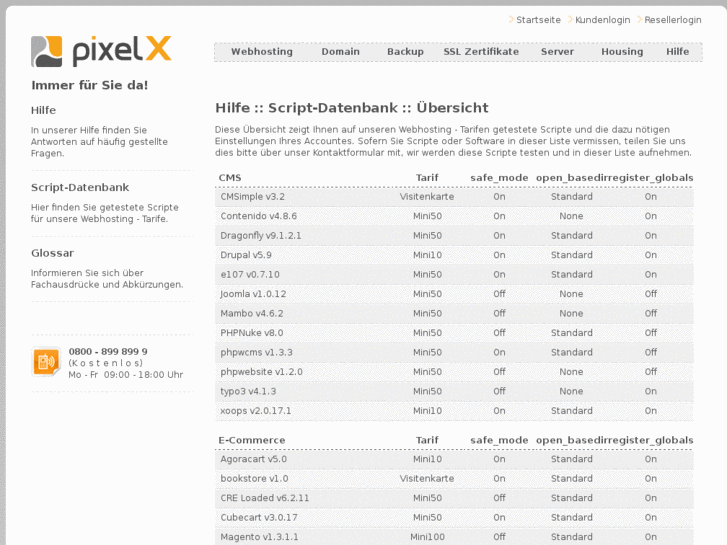Click Mini10 tariff in the Drupal row
Viewport: 727px width, 545px height.
[x=427, y=255]
